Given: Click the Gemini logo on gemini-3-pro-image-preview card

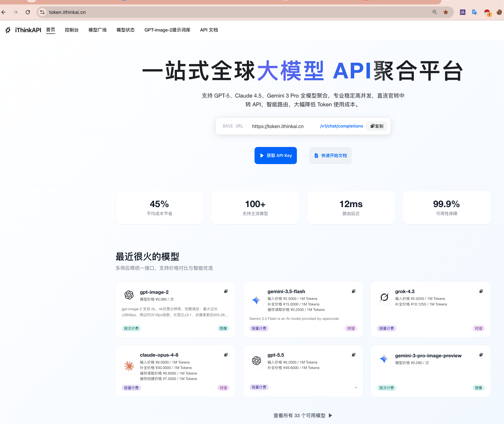Looking at the screenshot, I should [x=384, y=359].
